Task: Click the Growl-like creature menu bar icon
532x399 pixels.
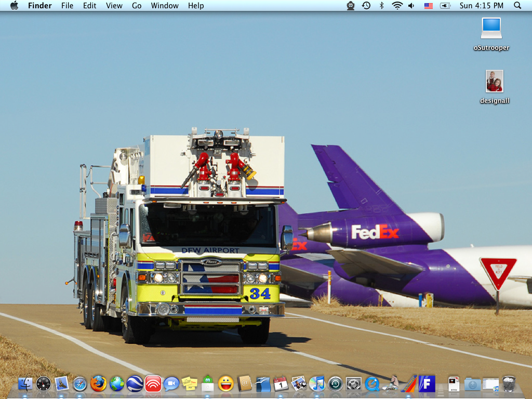Action: point(351,5)
